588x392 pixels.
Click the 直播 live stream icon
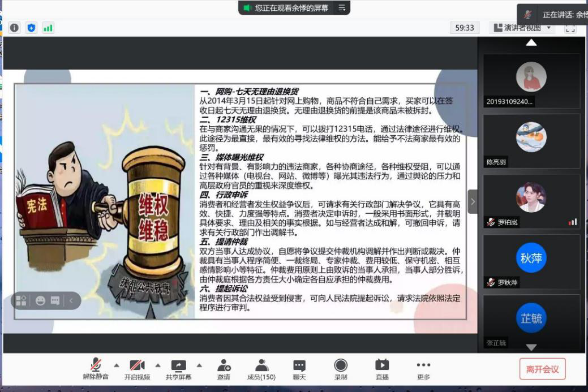pos(382,368)
